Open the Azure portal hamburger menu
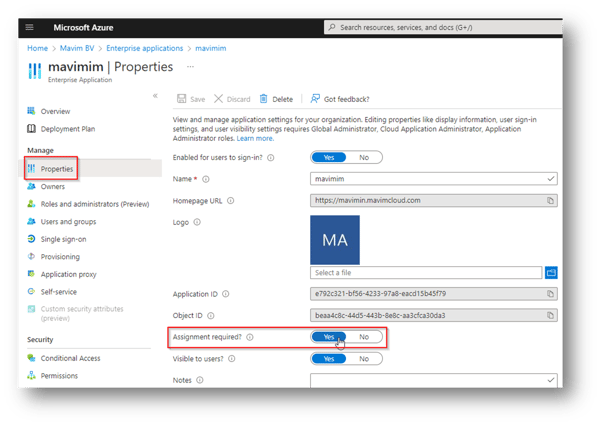 29,25
